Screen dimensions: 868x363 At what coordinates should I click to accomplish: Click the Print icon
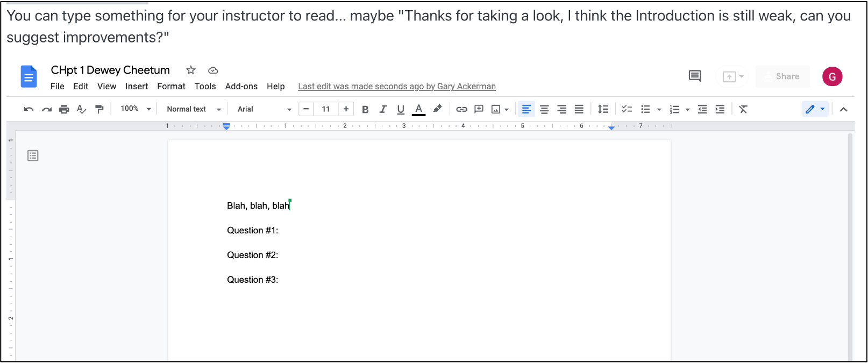coord(64,109)
